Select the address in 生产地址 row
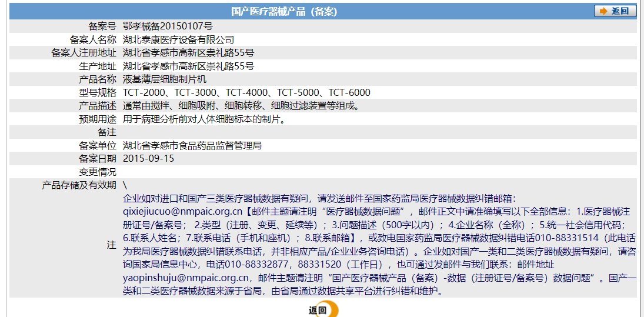The height and width of the screenshot is (317, 644). point(189,66)
